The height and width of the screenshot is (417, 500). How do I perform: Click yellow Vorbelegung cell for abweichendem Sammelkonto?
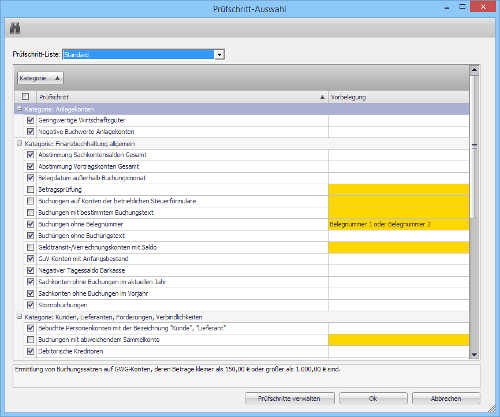[398, 340]
